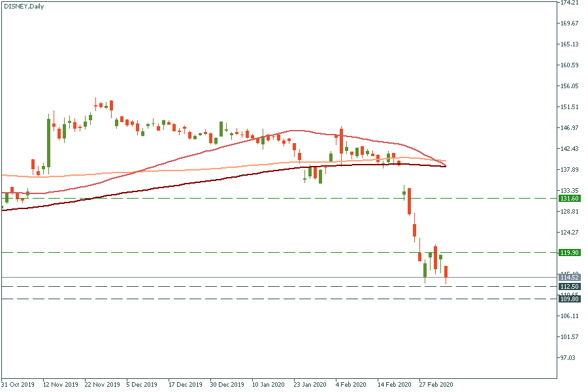Viewport: 588px width, 392px height.
Task: Select the 112.50 price level label
Action: tap(570, 286)
